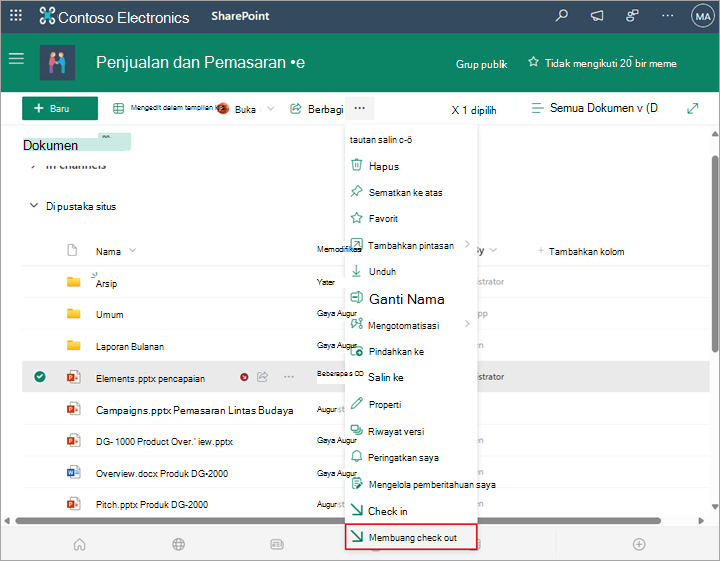The height and width of the screenshot is (561, 720).
Task: Choose Membuang check out option
Action: [411, 537]
